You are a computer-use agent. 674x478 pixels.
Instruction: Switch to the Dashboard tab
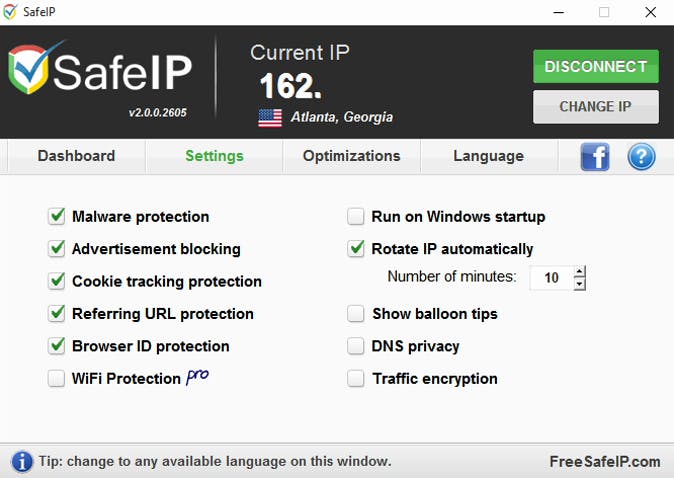pos(76,156)
